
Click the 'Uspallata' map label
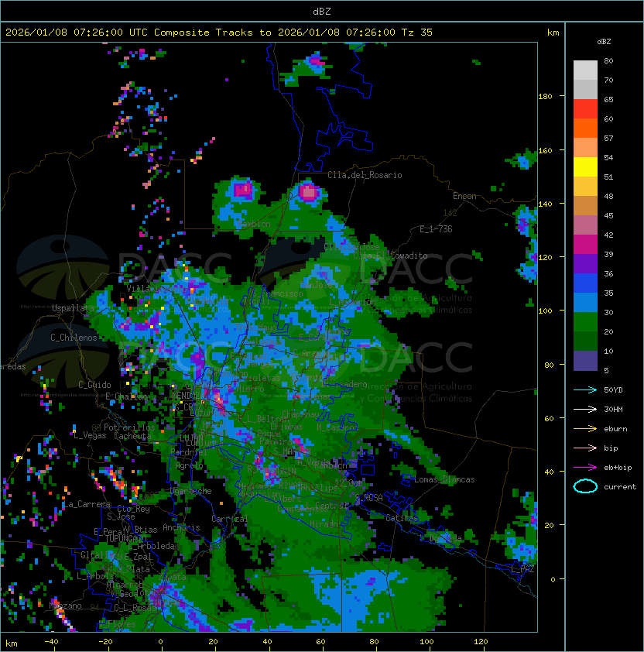73,308
